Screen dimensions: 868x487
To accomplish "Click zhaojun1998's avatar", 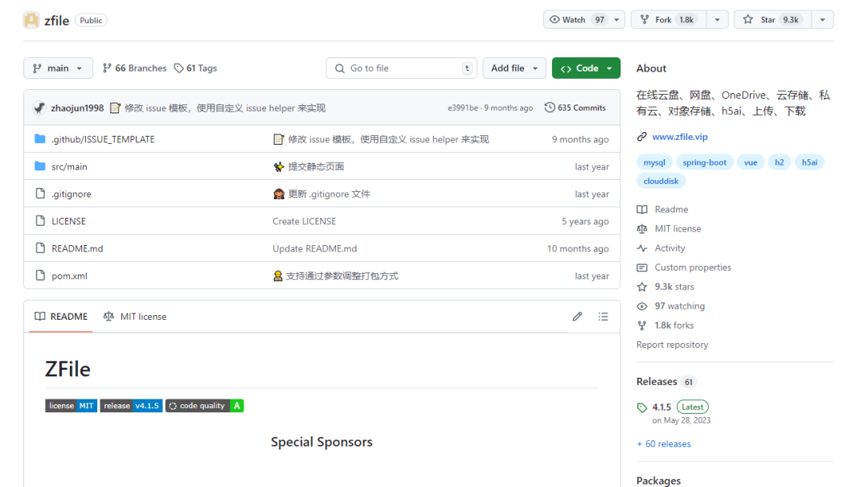I will [x=39, y=107].
